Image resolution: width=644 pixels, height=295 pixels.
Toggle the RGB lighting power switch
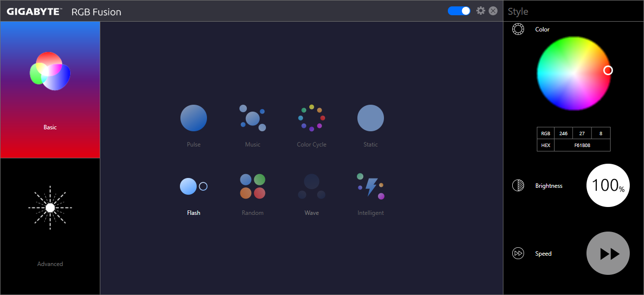tap(459, 11)
